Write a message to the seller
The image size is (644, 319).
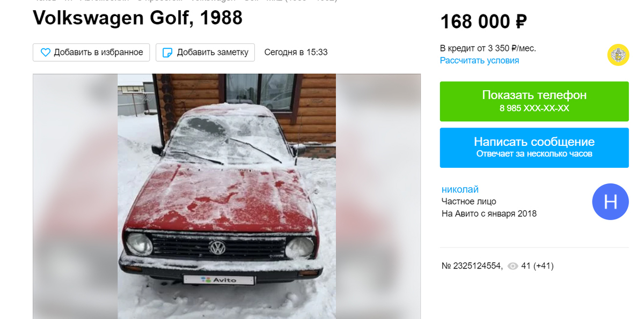point(534,147)
